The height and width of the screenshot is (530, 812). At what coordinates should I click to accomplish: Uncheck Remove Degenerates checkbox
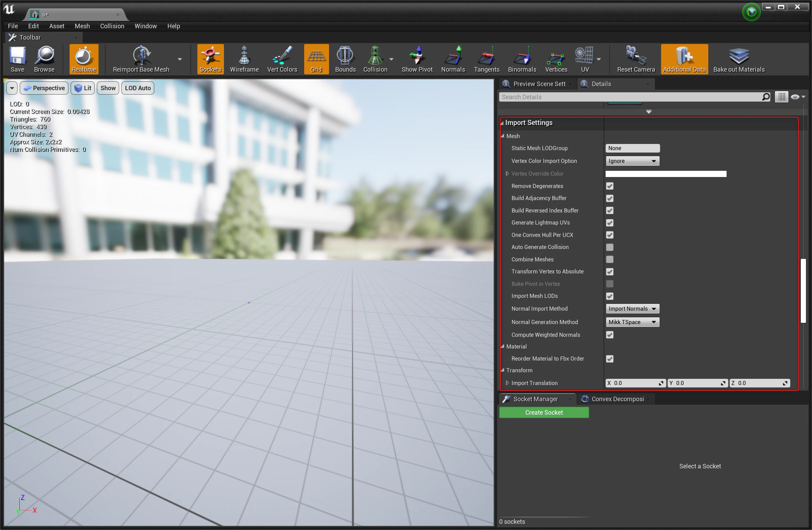coord(610,186)
